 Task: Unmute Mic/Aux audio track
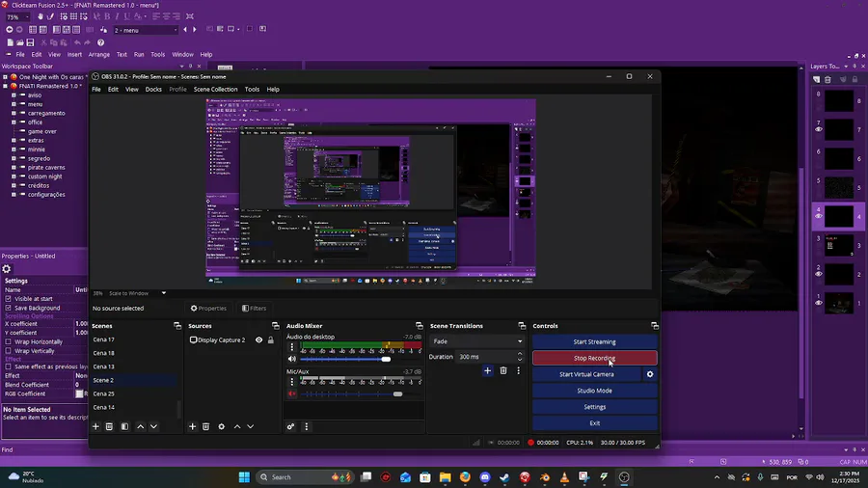(291, 393)
